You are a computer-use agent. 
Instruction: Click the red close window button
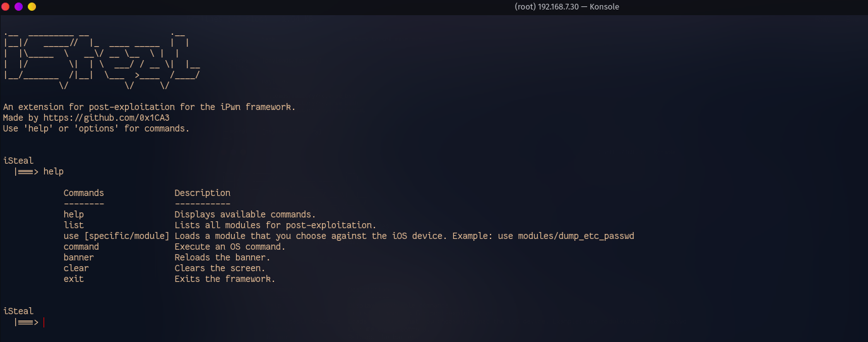[6, 6]
